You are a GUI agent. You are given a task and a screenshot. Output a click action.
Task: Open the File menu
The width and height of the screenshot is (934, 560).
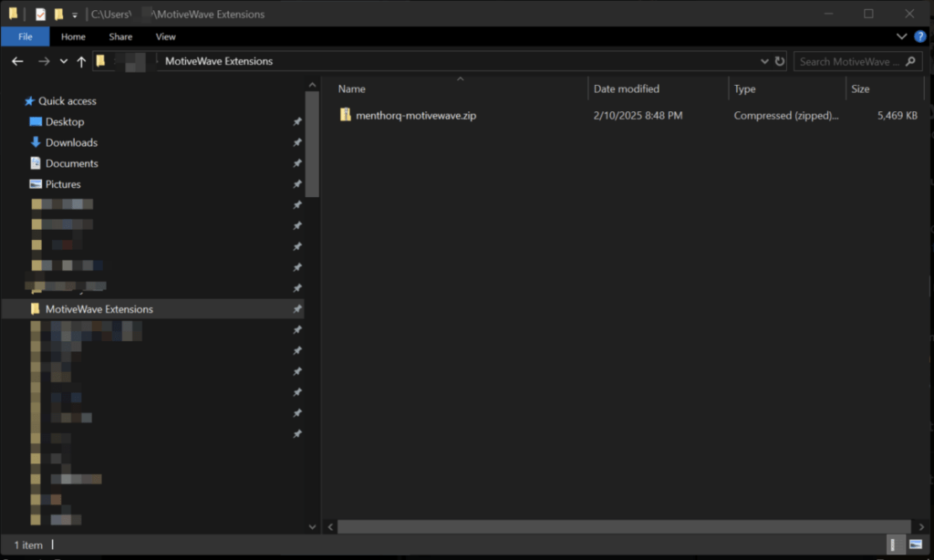click(26, 36)
